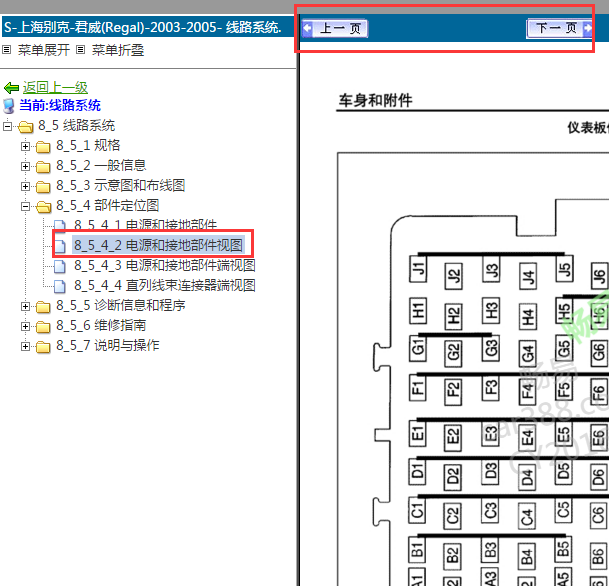Select the 8_5_3 示意图和布线图 label
The width and height of the screenshot is (609, 586).
tap(120, 185)
